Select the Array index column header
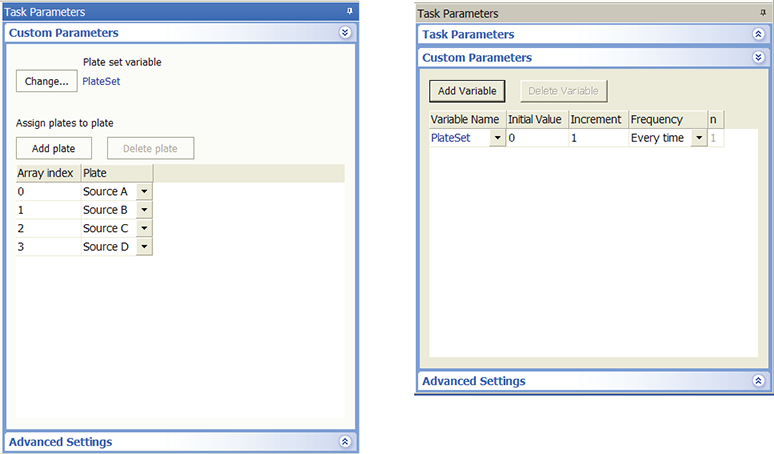Image resolution: width=774 pixels, height=454 pixels. pyautogui.click(x=48, y=173)
